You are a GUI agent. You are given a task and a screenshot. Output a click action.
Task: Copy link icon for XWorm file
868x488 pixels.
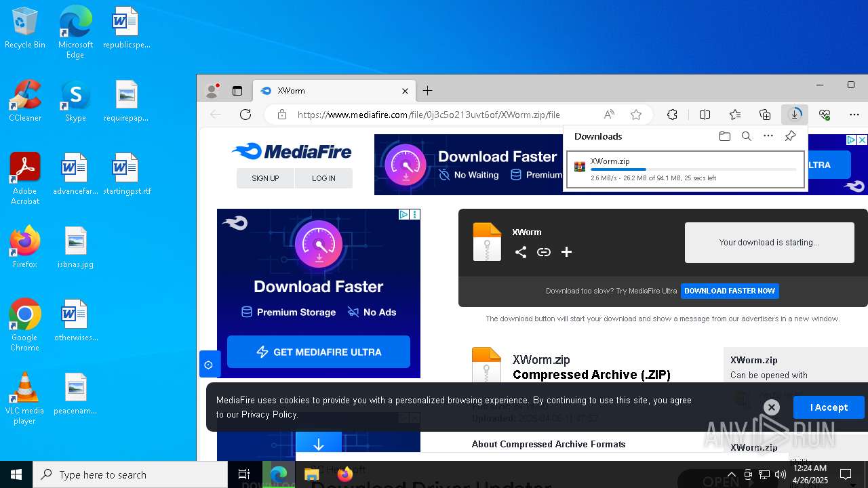pyautogui.click(x=544, y=252)
